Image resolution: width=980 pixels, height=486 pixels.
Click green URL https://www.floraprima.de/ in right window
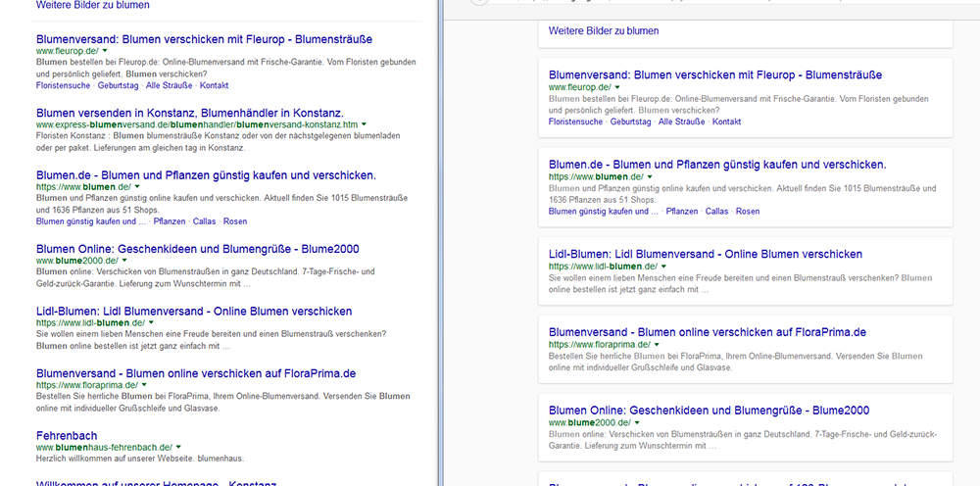click(600, 344)
